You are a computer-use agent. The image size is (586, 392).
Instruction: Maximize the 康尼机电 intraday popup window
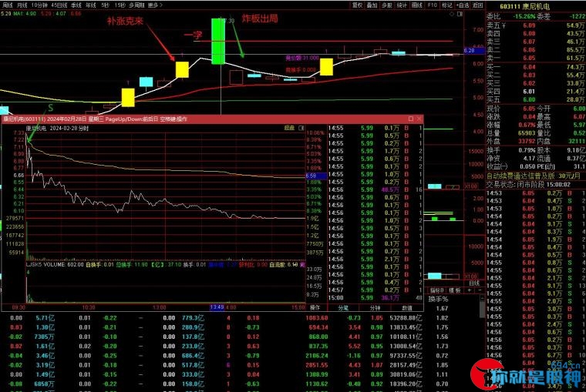point(411,119)
